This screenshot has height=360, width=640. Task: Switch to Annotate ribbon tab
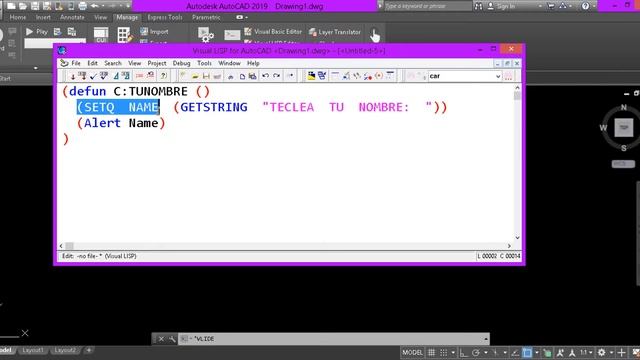[x=72, y=18]
